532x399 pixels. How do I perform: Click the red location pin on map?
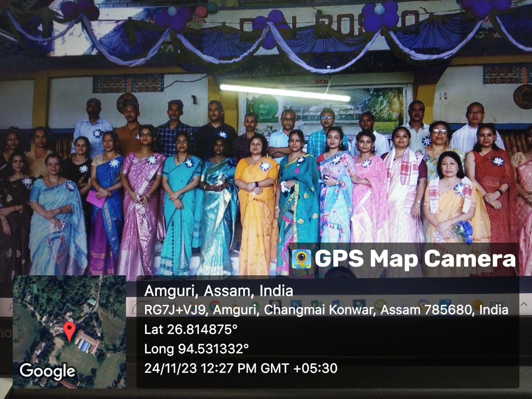point(69,331)
